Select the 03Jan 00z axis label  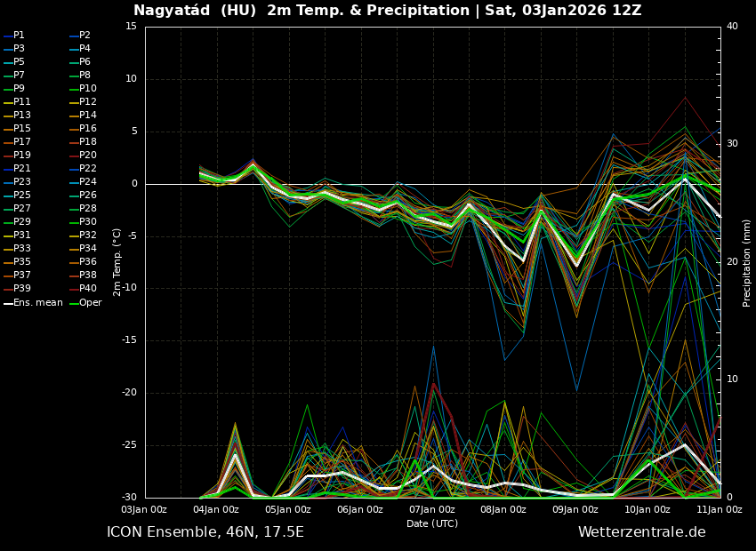(x=144, y=509)
